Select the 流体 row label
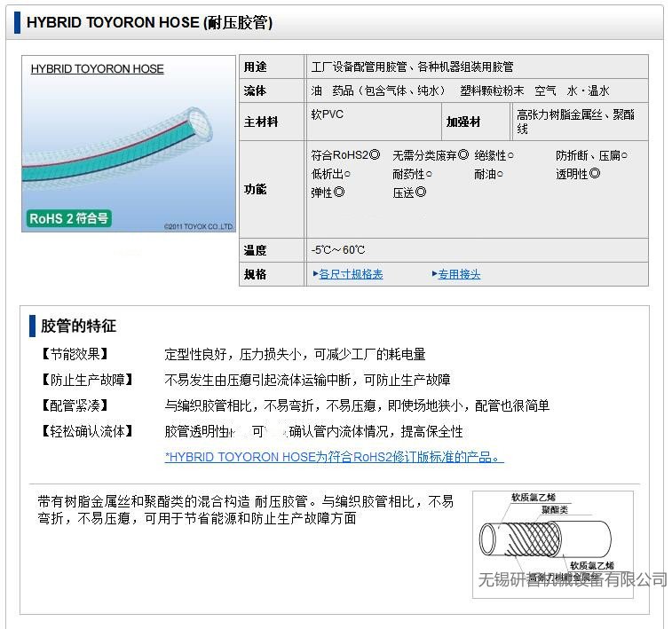672x629 pixels. pyautogui.click(x=255, y=90)
